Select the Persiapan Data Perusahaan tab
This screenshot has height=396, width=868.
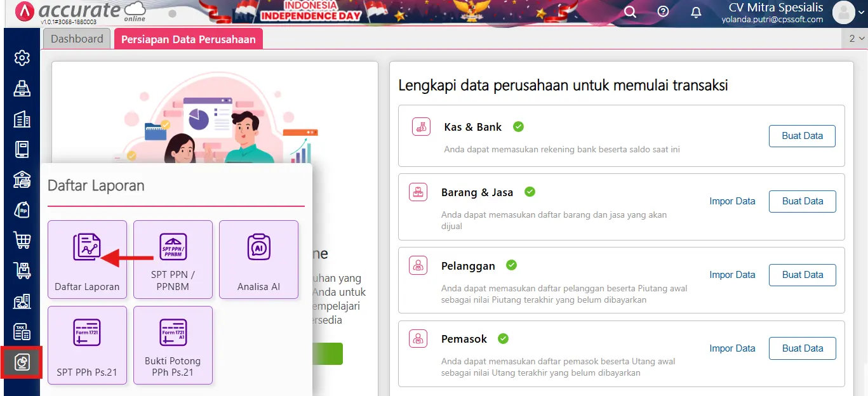click(x=188, y=38)
